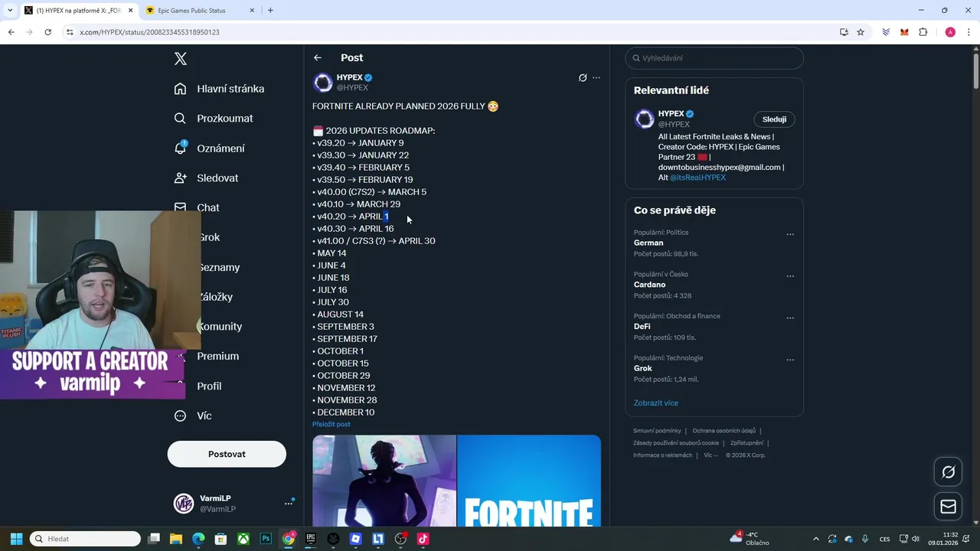Click the bell icon with badge
The image size is (980, 551).
click(181, 148)
